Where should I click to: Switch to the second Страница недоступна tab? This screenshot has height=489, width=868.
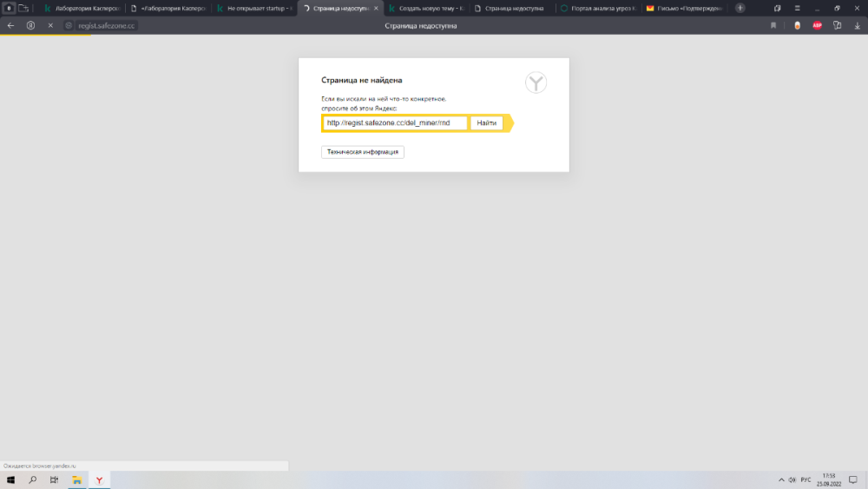click(513, 9)
